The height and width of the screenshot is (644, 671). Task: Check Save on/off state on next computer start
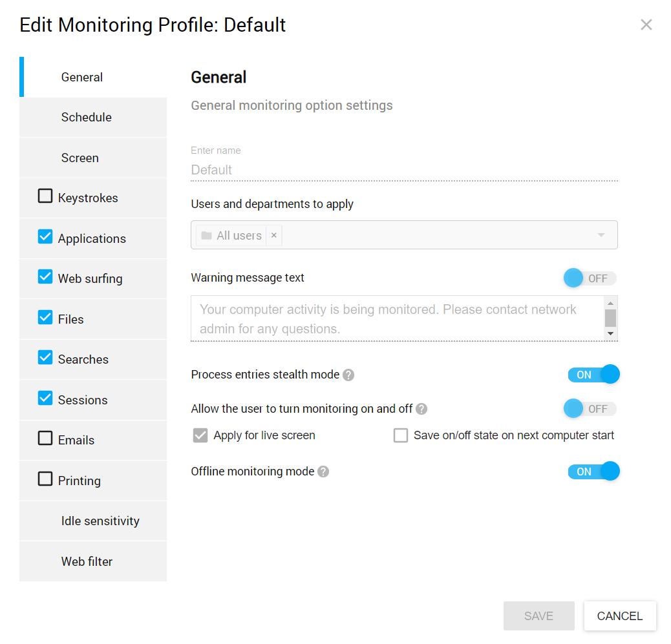pyautogui.click(x=401, y=435)
